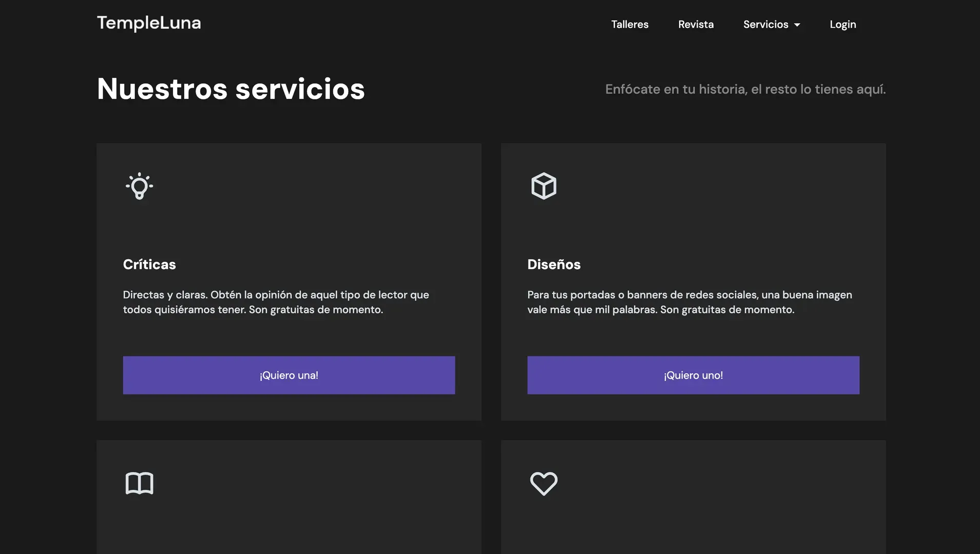Click the TempleLuna logo
Viewport: 980px width, 554px height.
click(x=149, y=23)
